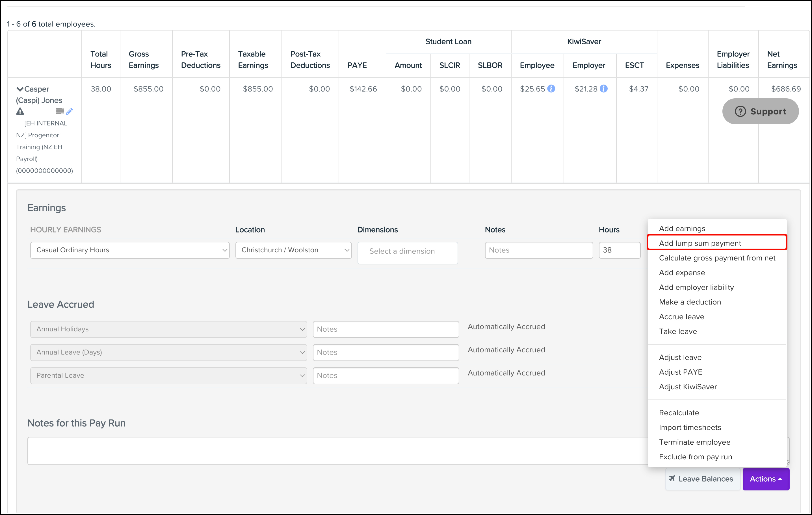Choose Add employer liability

(696, 288)
